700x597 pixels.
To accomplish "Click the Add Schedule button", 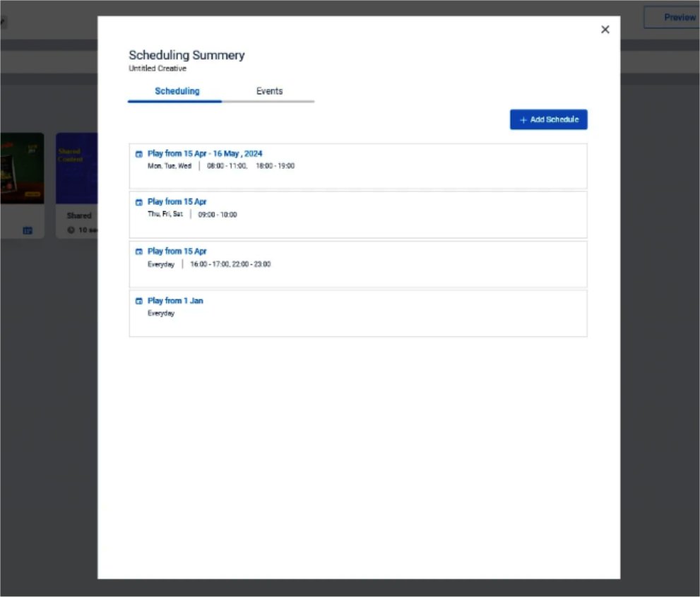I will [549, 119].
